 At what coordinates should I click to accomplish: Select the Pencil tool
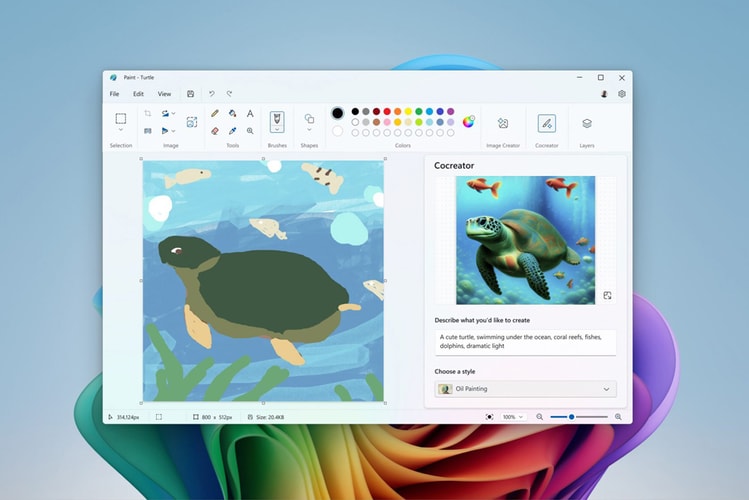(215, 113)
